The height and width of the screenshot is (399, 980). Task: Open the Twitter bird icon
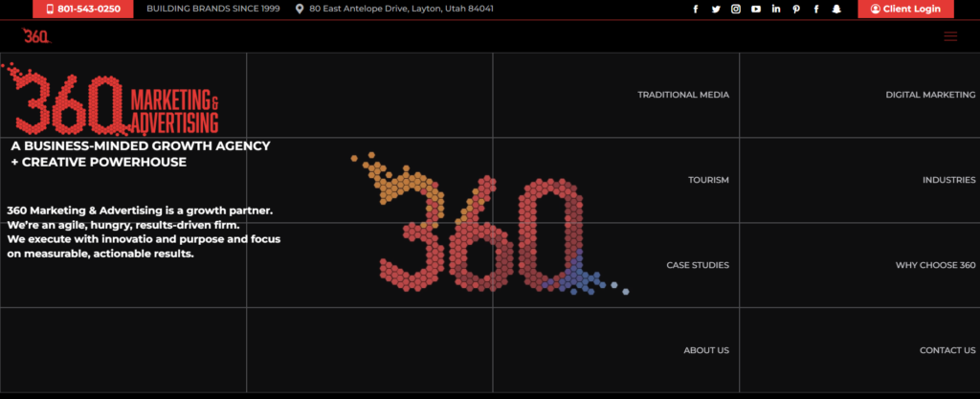716,9
